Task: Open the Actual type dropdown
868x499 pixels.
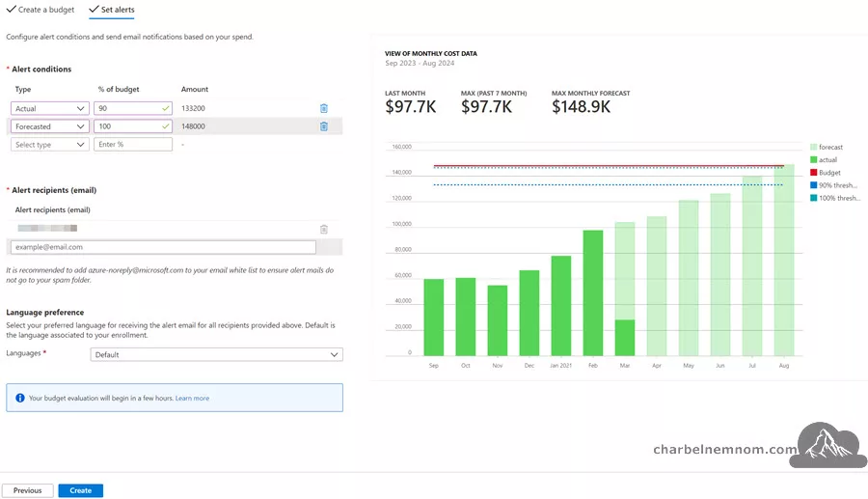Action: pos(50,108)
